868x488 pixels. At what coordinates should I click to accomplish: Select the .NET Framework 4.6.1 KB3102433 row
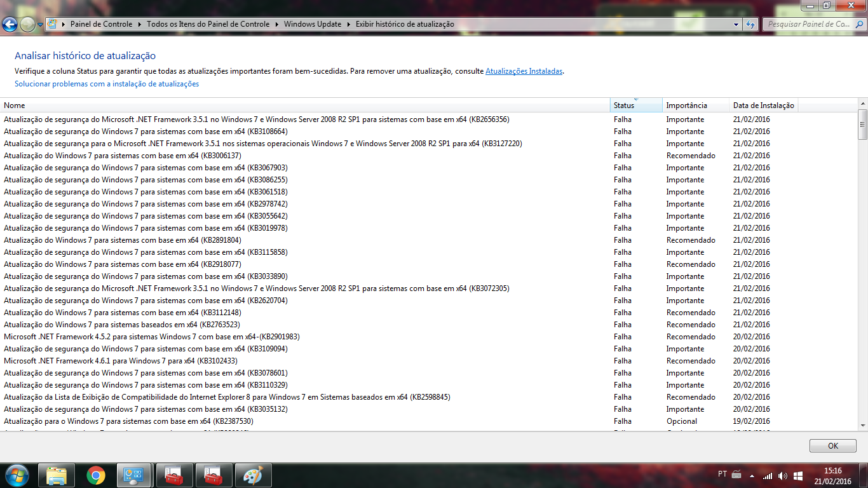(x=429, y=361)
